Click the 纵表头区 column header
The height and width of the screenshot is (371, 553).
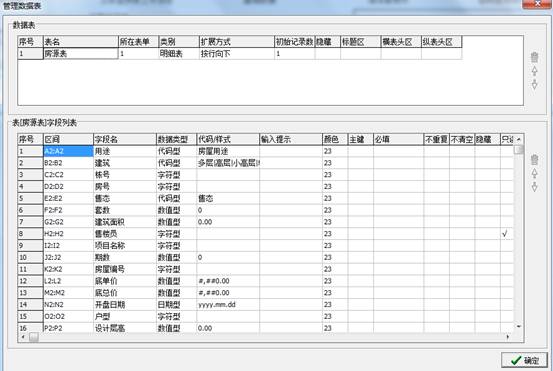(441, 42)
